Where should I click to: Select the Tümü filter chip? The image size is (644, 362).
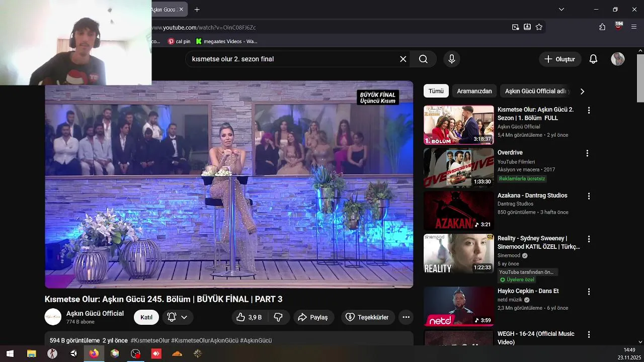436,92
